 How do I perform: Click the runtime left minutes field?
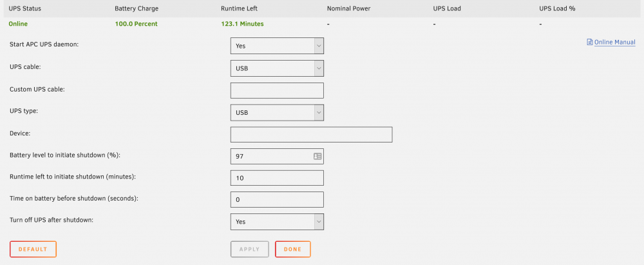pos(277,178)
